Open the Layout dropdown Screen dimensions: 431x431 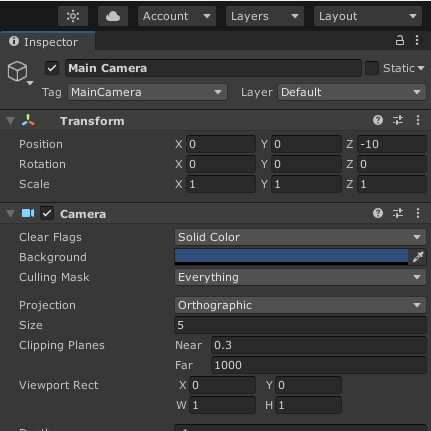coord(368,16)
